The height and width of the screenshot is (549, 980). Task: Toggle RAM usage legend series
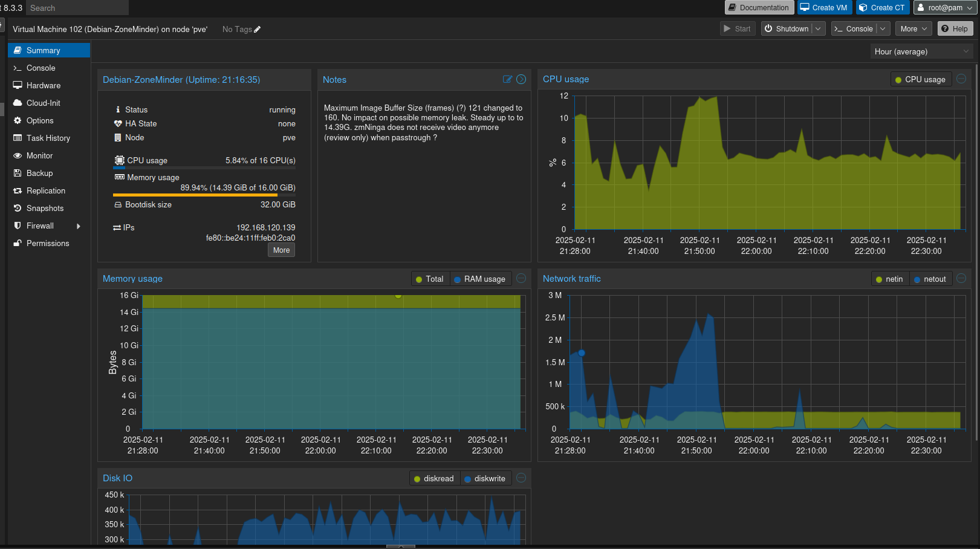(x=480, y=279)
